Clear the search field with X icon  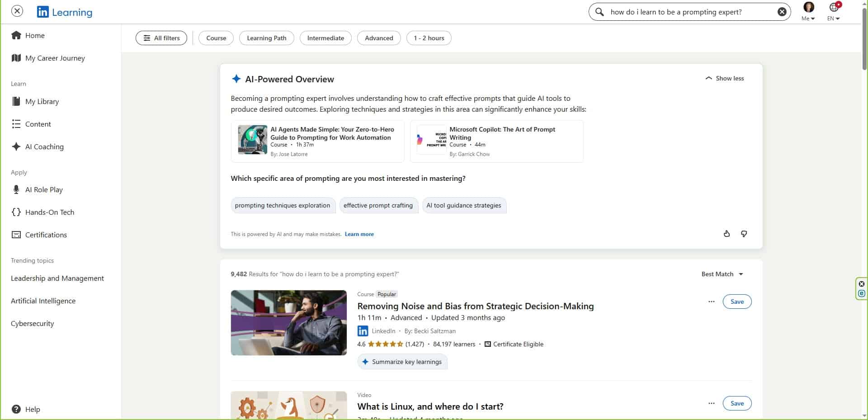click(x=782, y=12)
